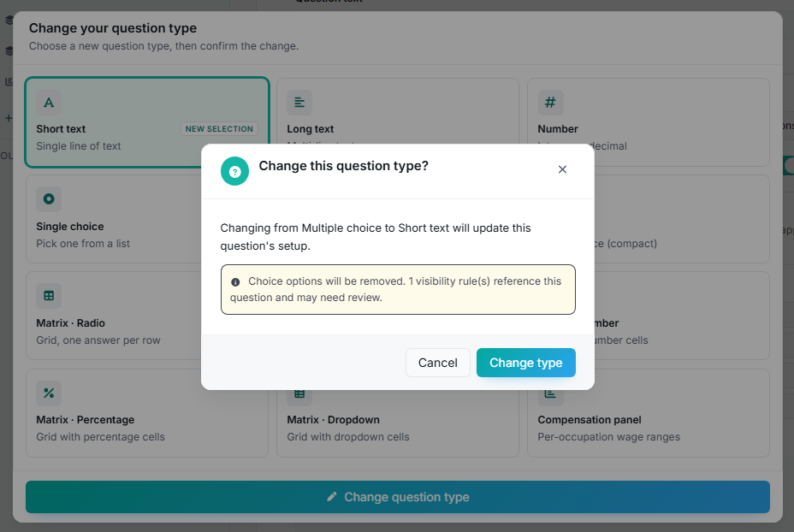The height and width of the screenshot is (532, 794).
Task: Click 'Single line of text' description
Action: 79,146
